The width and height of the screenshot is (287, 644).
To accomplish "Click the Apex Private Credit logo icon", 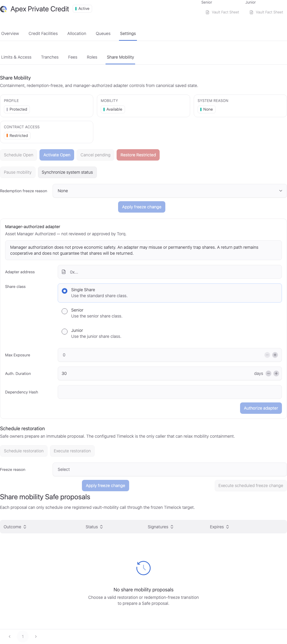I will coord(4,9).
